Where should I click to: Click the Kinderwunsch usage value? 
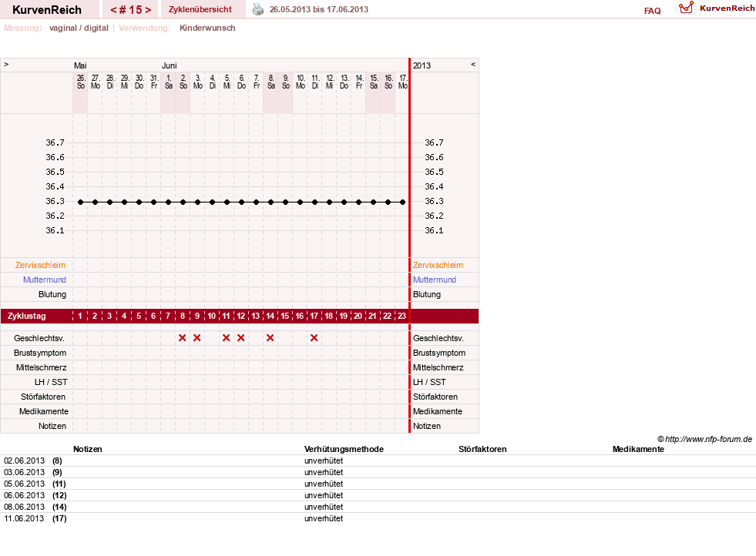[x=207, y=28]
